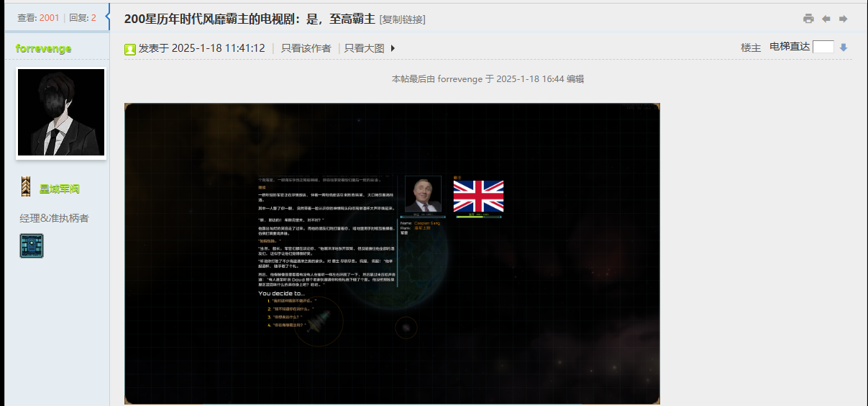This screenshot has width=868, height=406.
Task: Click the 星域军阀 user group link
Action: (x=59, y=189)
